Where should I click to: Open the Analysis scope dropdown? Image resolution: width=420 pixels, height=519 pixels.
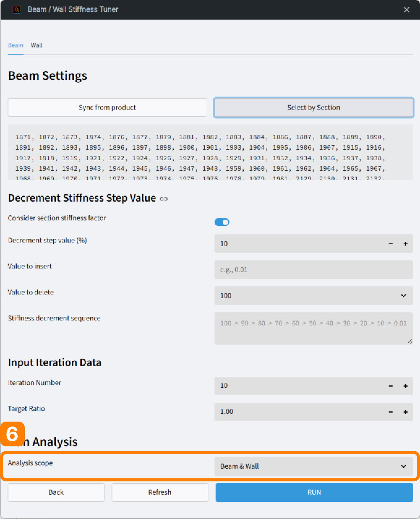click(314, 466)
